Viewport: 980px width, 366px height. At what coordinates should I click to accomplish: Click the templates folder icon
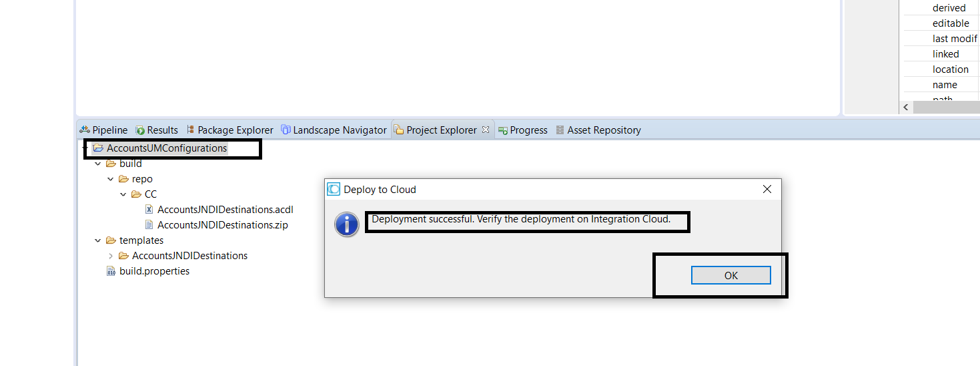[111, 240]
